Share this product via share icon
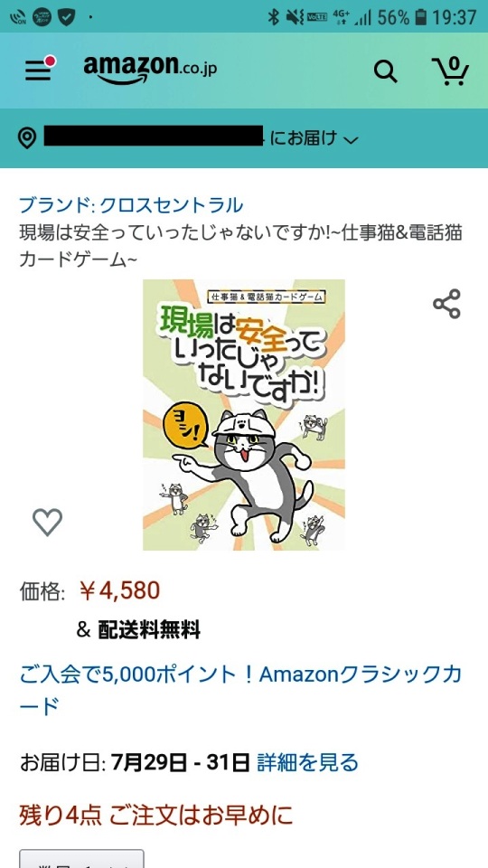The height and width of the screenshot is (868, 488). coord(446,304)
